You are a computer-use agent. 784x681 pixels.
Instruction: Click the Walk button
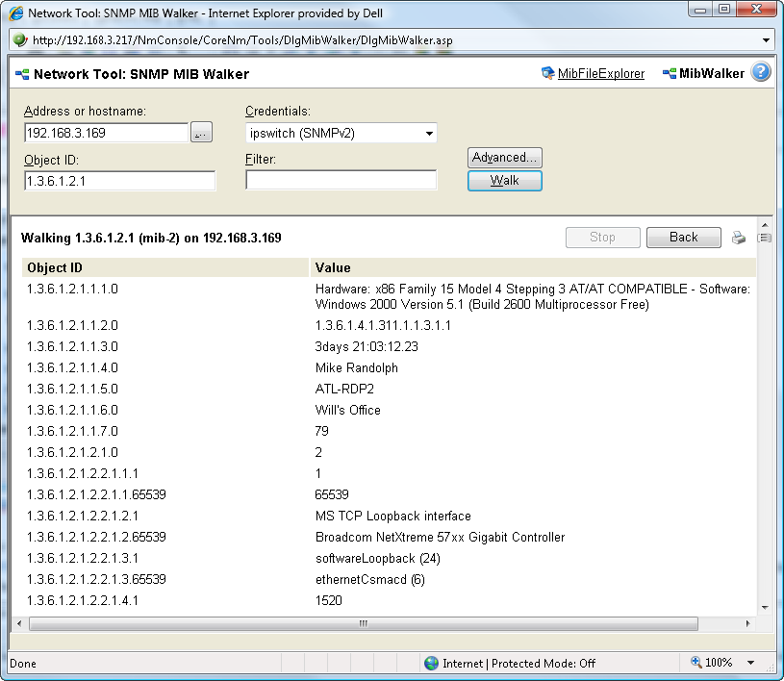(x=504, y=180)
